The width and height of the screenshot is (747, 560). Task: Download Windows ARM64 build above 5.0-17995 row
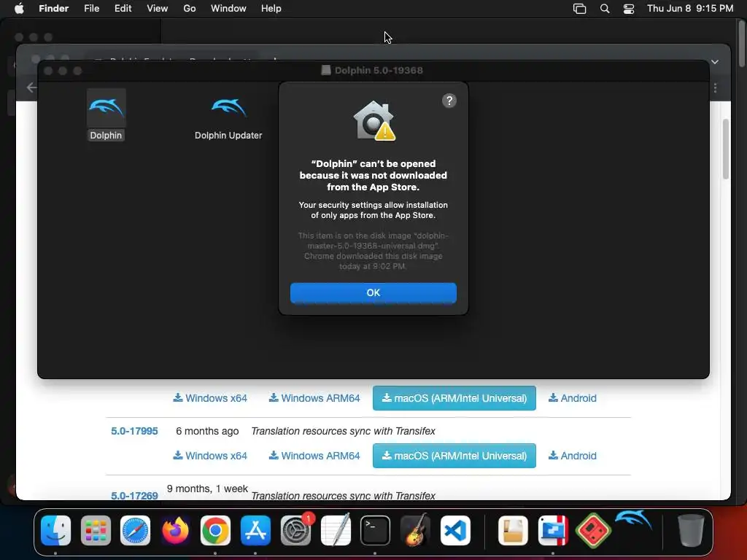coord(314,398)
